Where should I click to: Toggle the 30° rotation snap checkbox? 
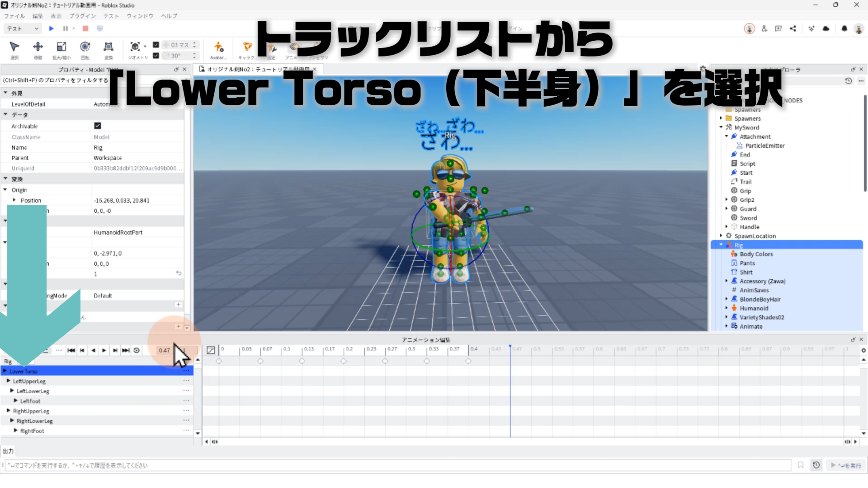point(156,56)
